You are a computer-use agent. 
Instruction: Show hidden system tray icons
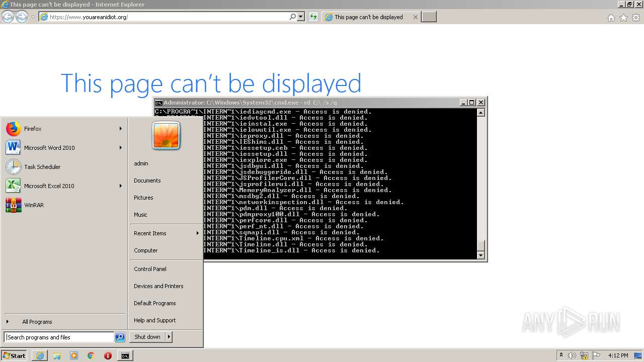(561, 355)
